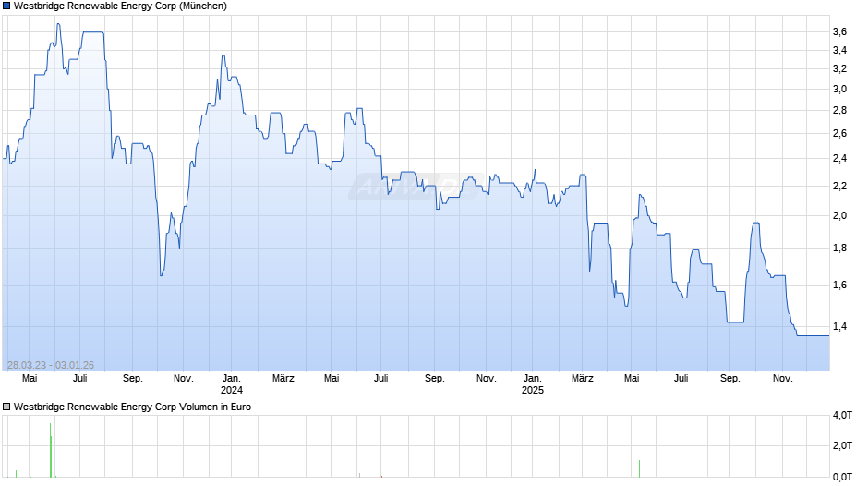The width and height of the screenshot is (868, 486).
Task: Click the Jan. 2024 axis label
Action: 232,384
